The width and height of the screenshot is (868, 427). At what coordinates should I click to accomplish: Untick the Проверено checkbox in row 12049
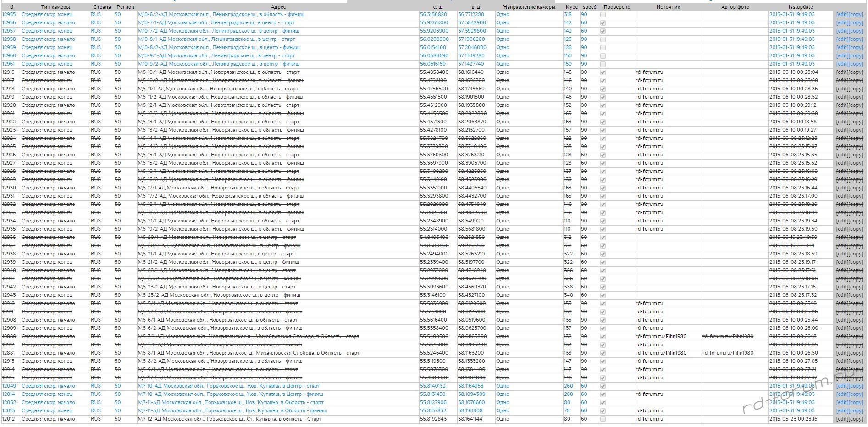tap(603, 386)
